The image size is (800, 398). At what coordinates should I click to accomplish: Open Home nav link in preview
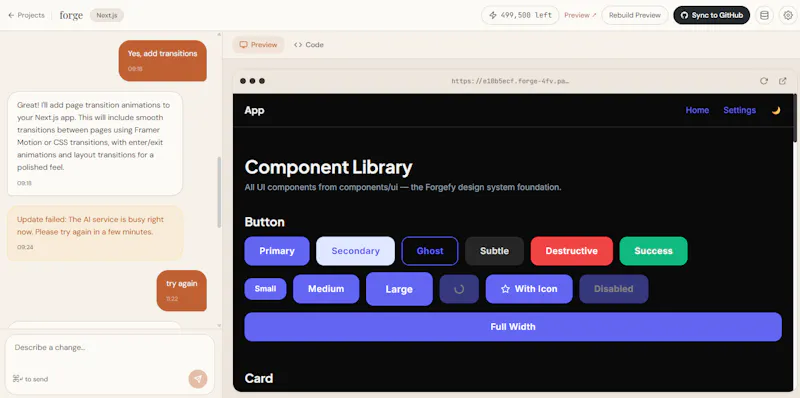coord(697,110)
